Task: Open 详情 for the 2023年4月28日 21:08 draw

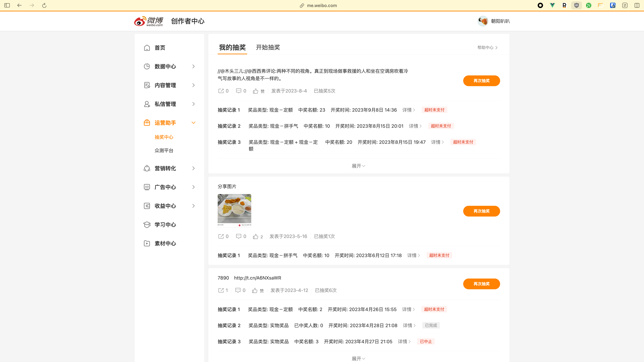Action: [409, 325]
